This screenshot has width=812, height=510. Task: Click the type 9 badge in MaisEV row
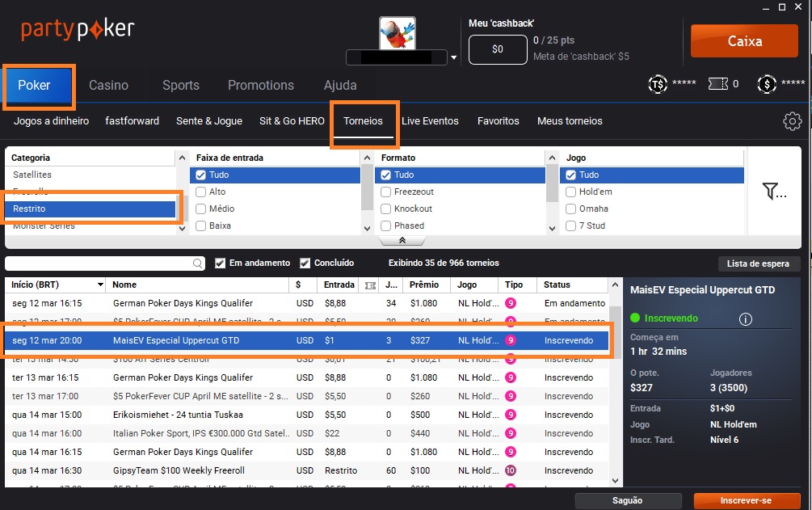[511, 340]
